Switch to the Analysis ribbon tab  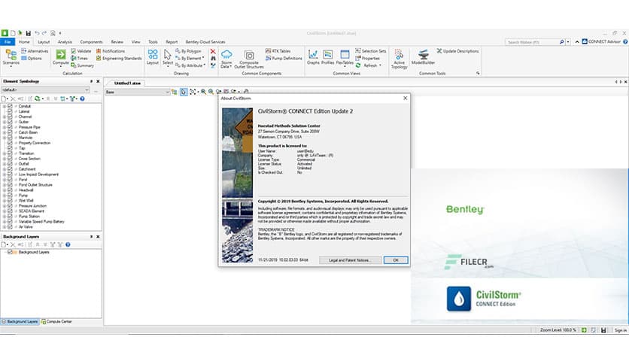point(65,41)
